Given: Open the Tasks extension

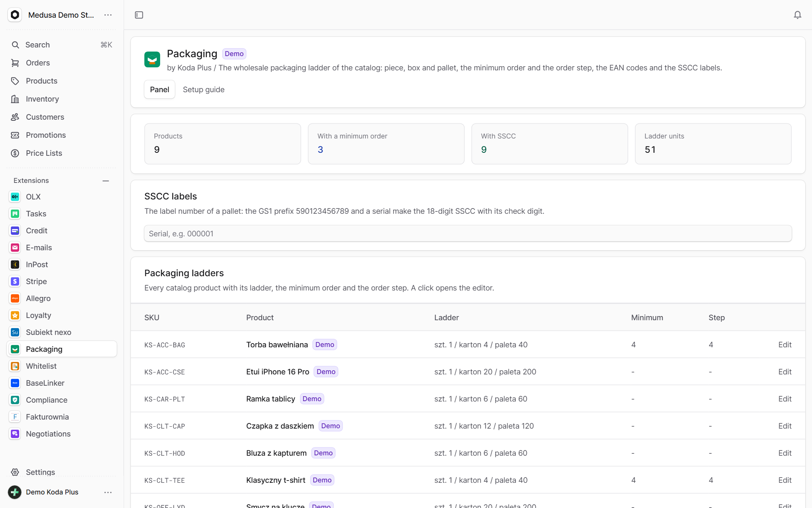Looking at the screenshot, I should coord(62,214).
